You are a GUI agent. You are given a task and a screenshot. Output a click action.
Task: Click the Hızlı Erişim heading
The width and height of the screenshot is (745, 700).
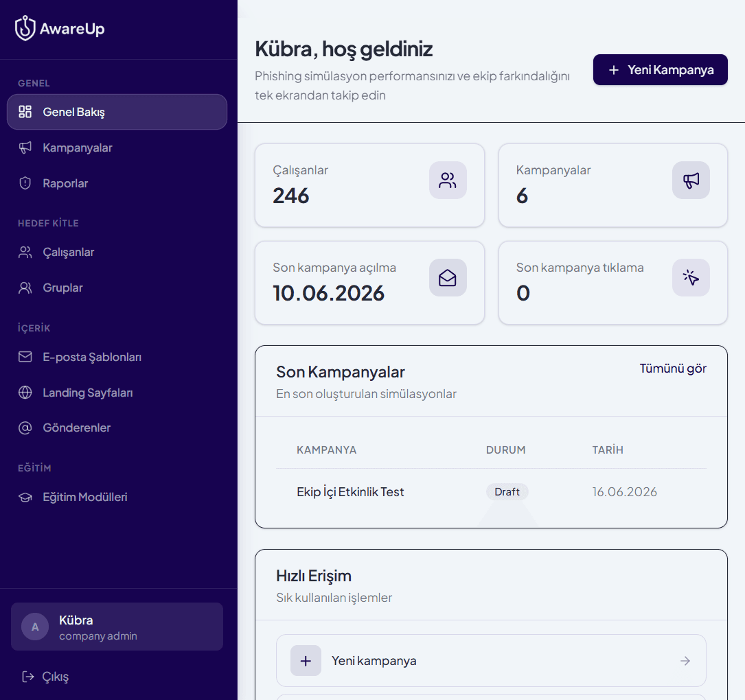(x=314, y=576)
